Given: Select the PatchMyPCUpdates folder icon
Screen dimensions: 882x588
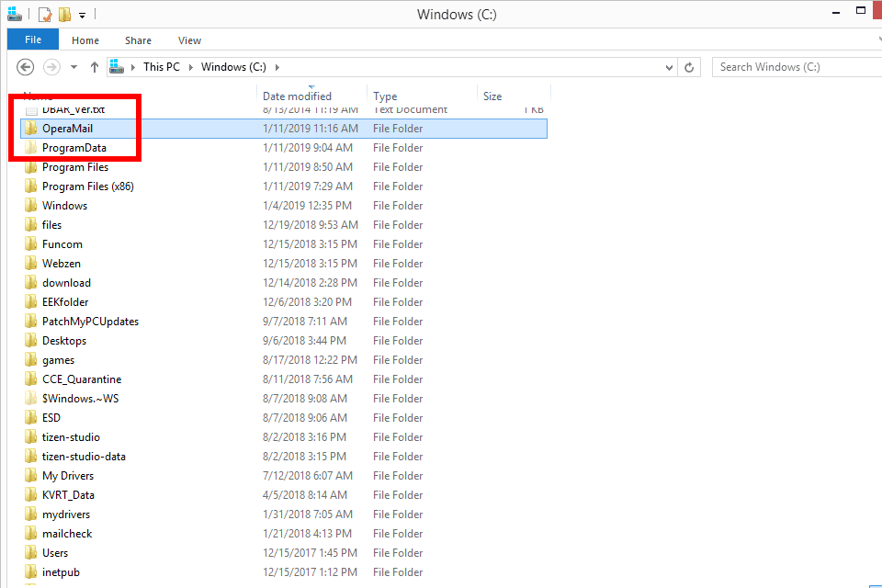Looking at the screenshot, I should coord(31,322).
